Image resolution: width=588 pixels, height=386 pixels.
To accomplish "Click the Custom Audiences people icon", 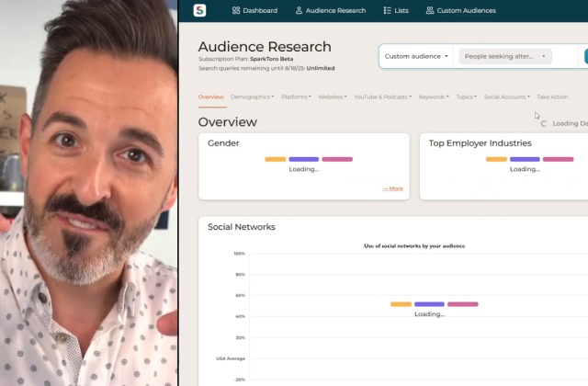I will pyautogui.click(x=430, y=10).
